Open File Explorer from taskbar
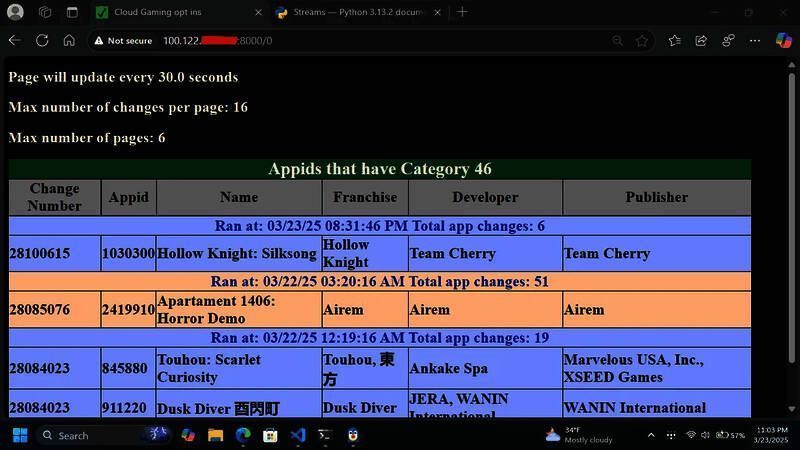 tap(215, 435)
